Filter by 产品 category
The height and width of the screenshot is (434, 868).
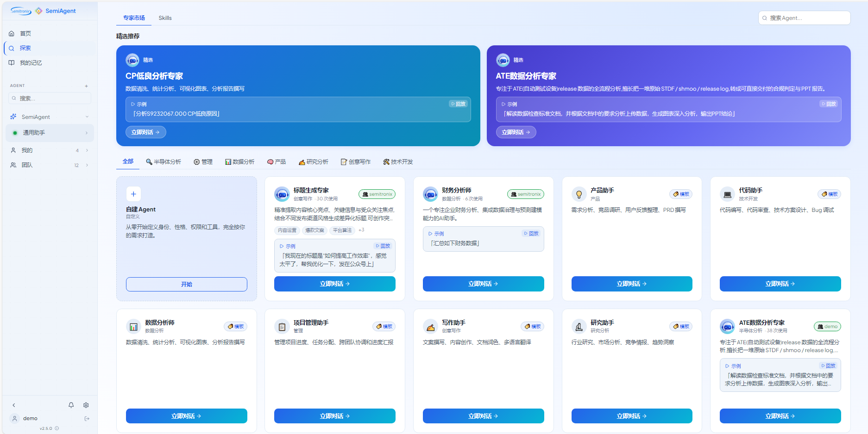click(277, 162)
